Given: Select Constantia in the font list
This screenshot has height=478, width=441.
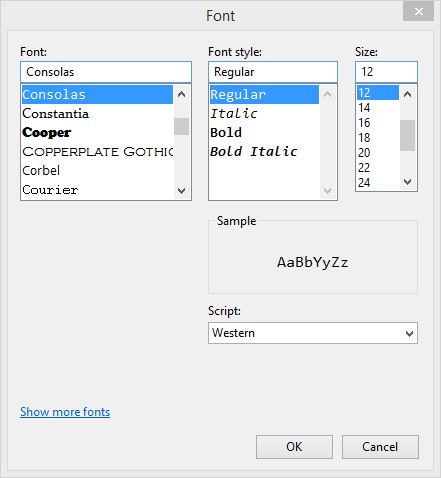Looking at the screenshot, I should 97,114.
